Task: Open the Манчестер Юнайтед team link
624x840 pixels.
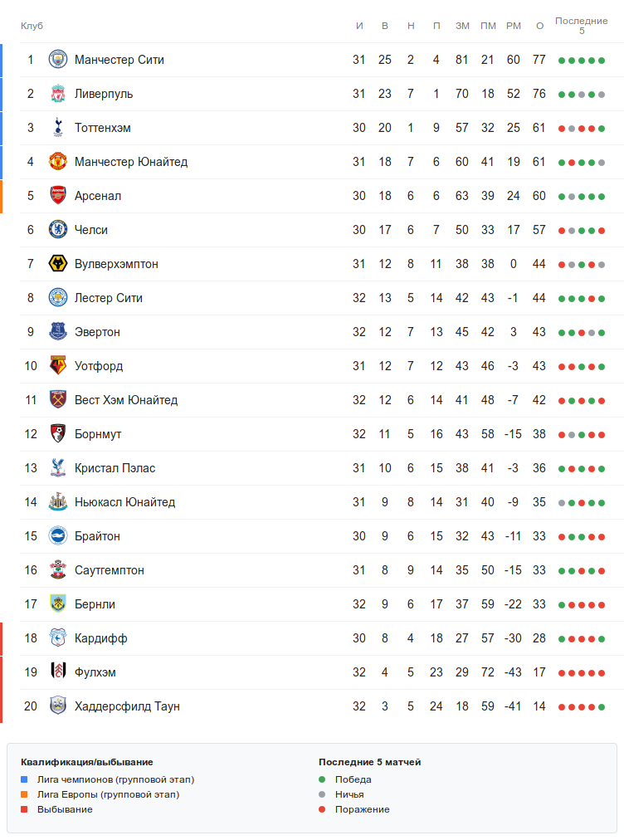Action: (131, 162)
